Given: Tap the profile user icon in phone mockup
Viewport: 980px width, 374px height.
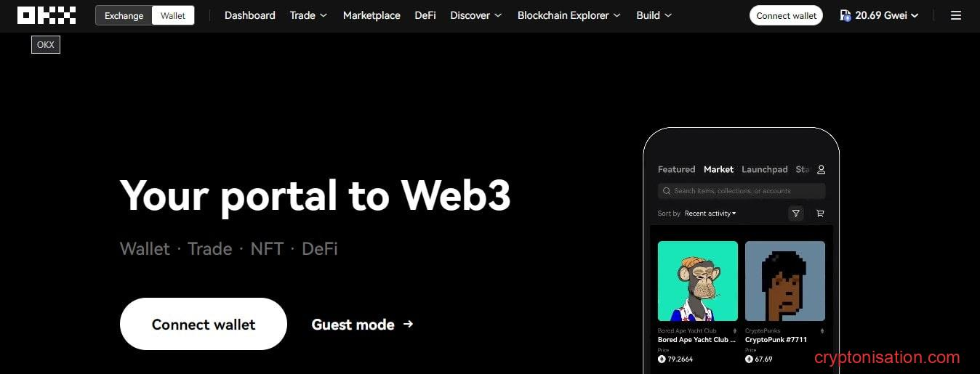Looking at the screenshot, I should click(x=821, y=169).
